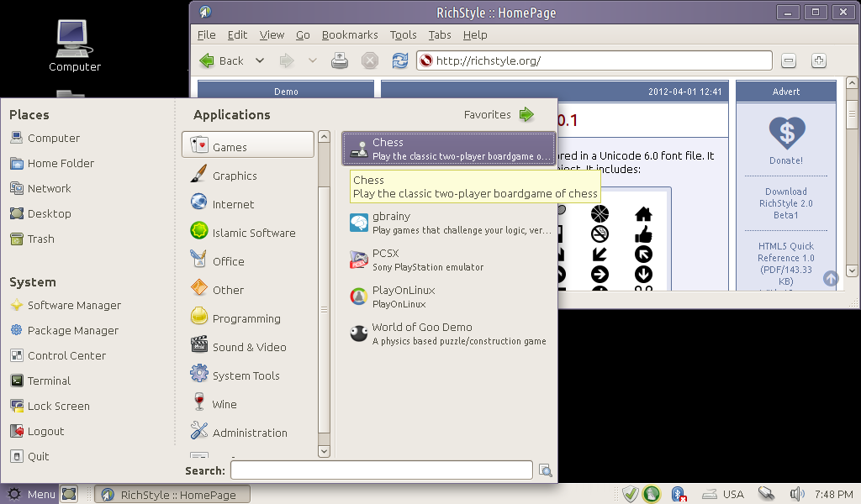This screenshot has height=504, width=861.
Task: Open the View menu
Action: [272, 34]
